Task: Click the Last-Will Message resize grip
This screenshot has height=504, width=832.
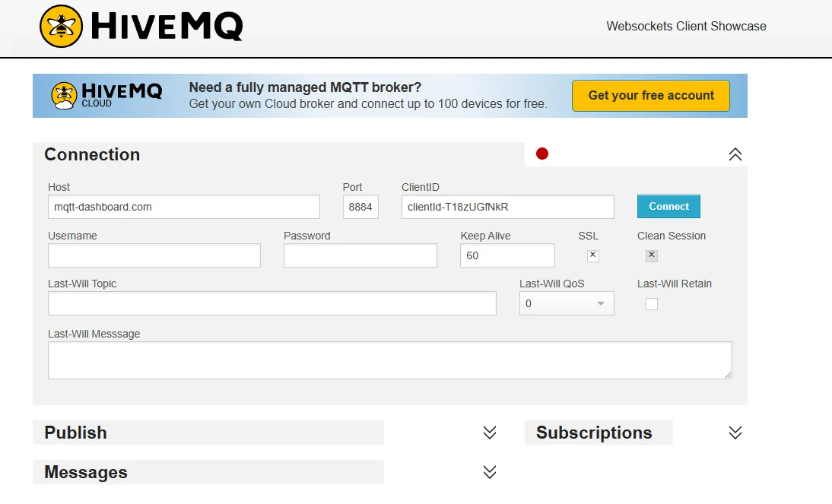Action: click(728, 375)
